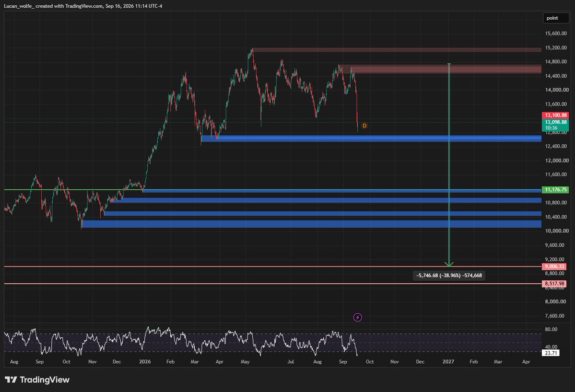Click the 'point' button in the top-right corner
575x392 pixels.
click(x=556, y=18)
